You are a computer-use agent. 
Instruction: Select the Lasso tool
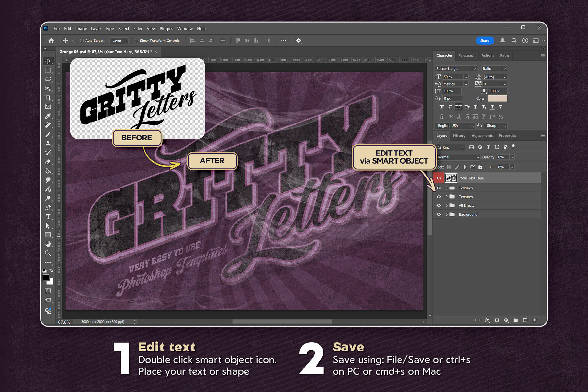[48, 79]
